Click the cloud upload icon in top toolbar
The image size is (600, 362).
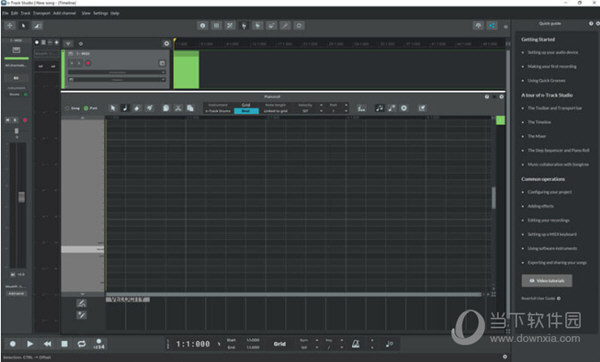(x=478, y=26)
